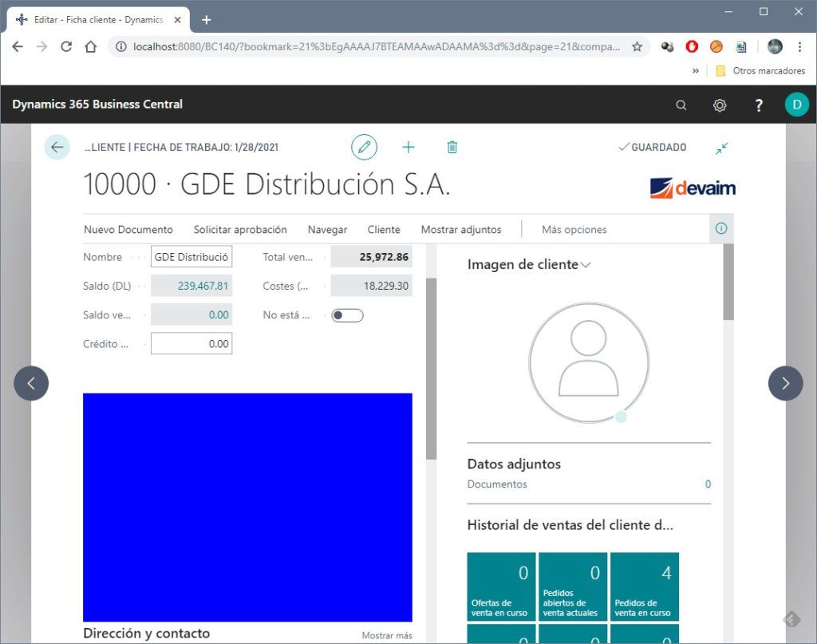Close the Ficha cliente browser tab

click(x=177, y=20)
